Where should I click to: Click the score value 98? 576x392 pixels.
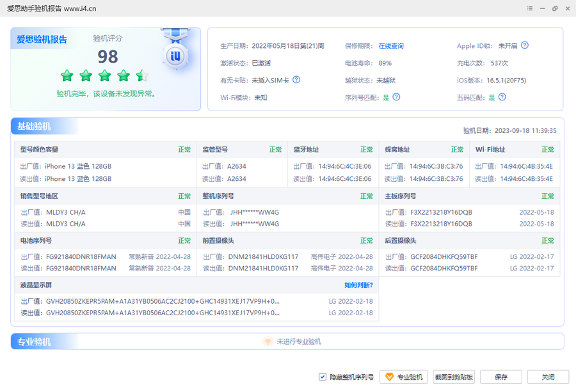[108, 56]
